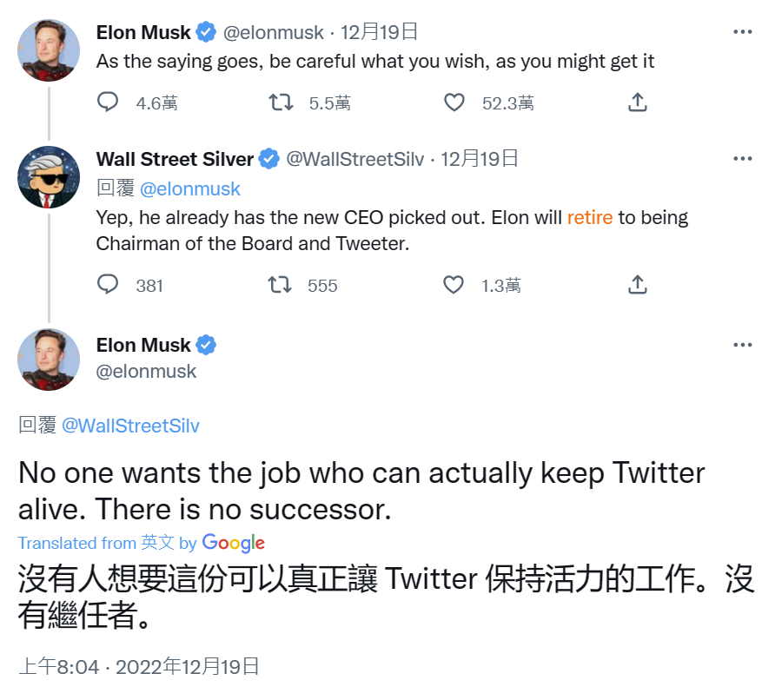Screen dimensions: 775x700
Task: Click the Wall Street Silver display name
Action: pos(175,159)
